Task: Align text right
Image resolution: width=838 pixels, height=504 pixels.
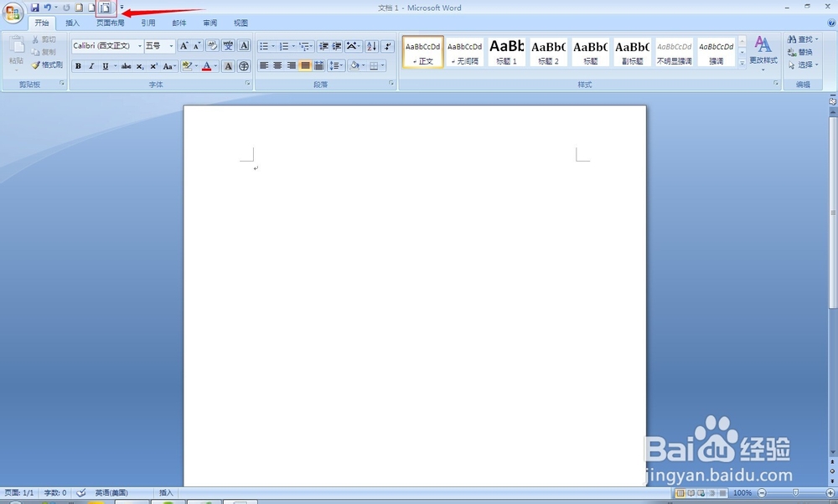Action: pyautogui.click(x=292, y=65)
